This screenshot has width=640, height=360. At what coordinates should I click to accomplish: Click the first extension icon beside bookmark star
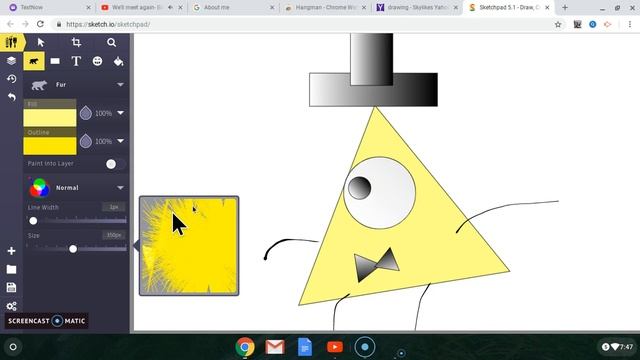577,24
